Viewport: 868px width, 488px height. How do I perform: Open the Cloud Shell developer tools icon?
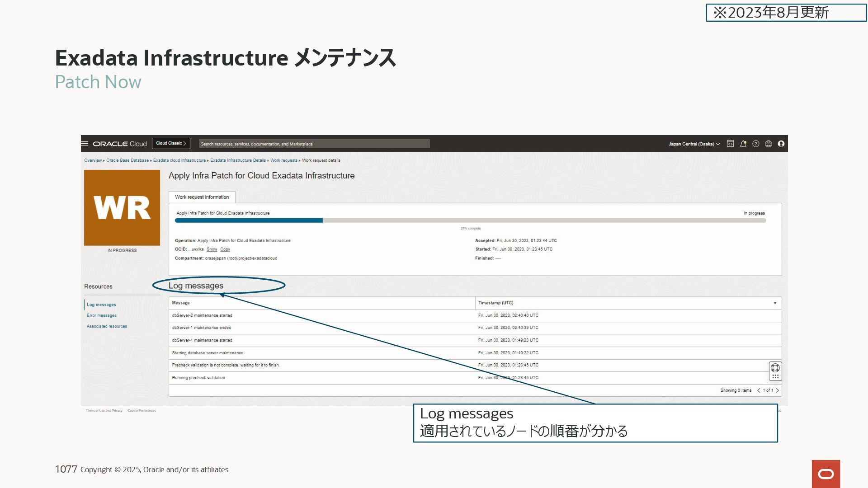coord(730,144)
